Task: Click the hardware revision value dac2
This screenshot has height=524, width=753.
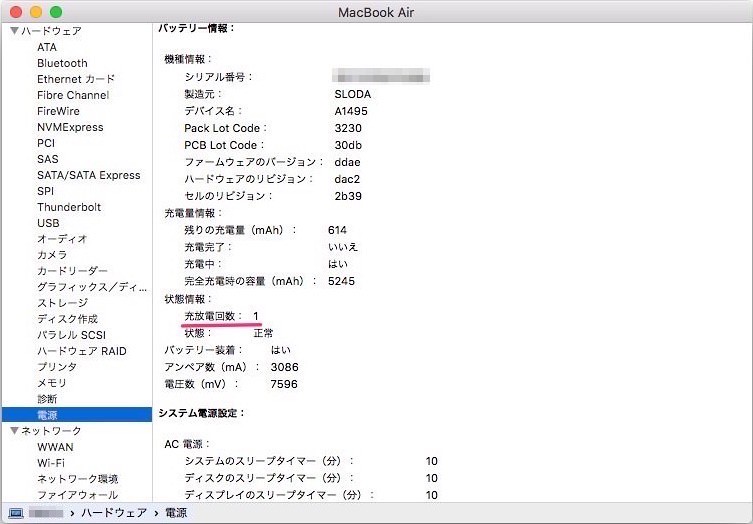Action: coord(347,179)
